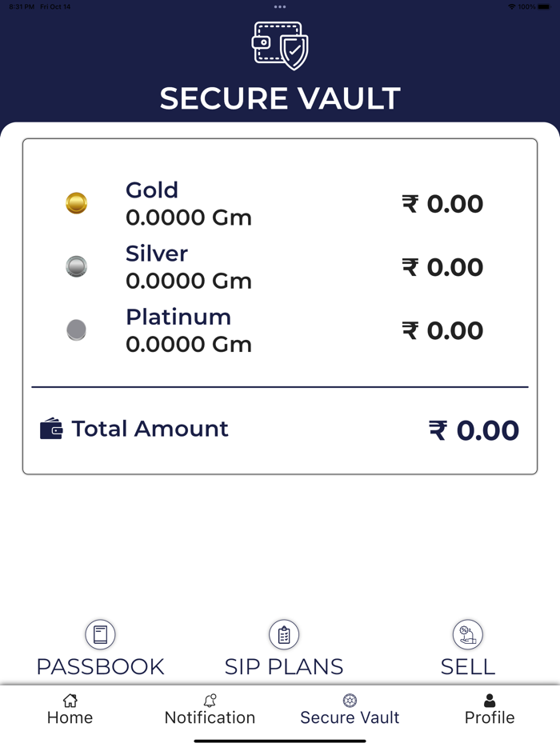Viewport: 560px width, 747px height.
Task: Tap the wallet icon beside Total Amount
Action: [x=51, y=429]
